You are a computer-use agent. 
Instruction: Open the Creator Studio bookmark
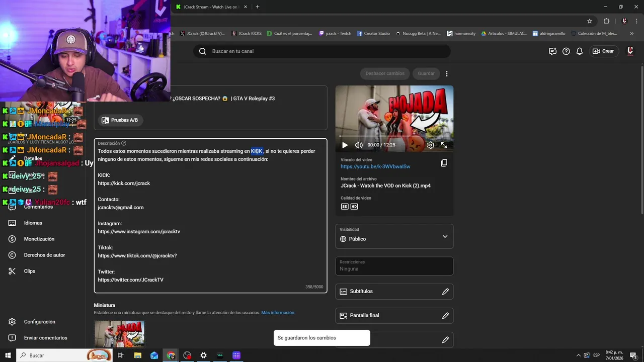(x=373, y=34)
